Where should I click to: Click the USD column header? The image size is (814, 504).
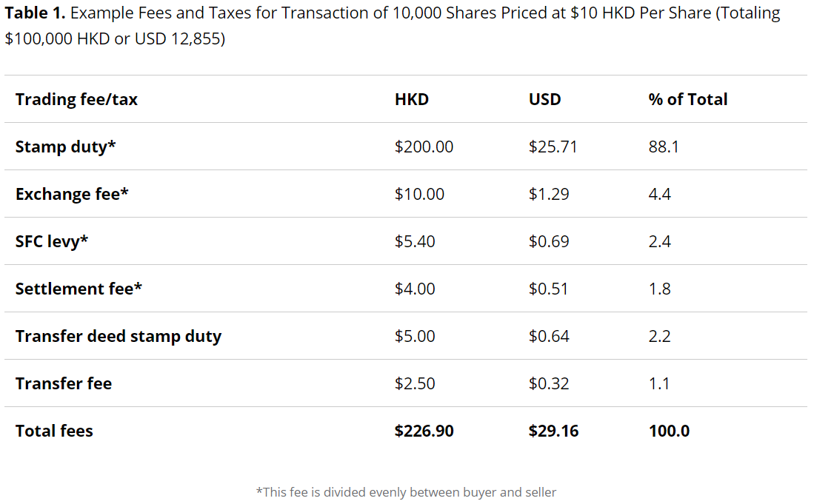[x=544, y=99]
